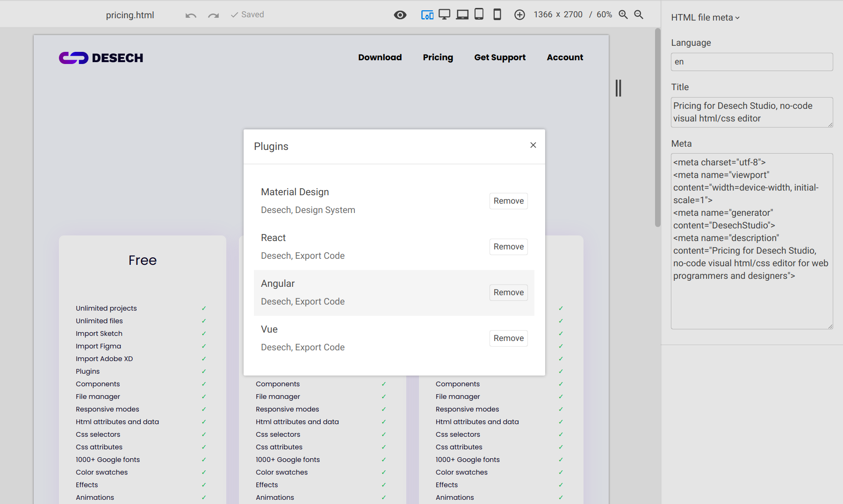The width and height of the screenshot is (843, 504).
Task: Switch to desktop monitor view icon
Action: pyautogui.click(x=445, y=14)
